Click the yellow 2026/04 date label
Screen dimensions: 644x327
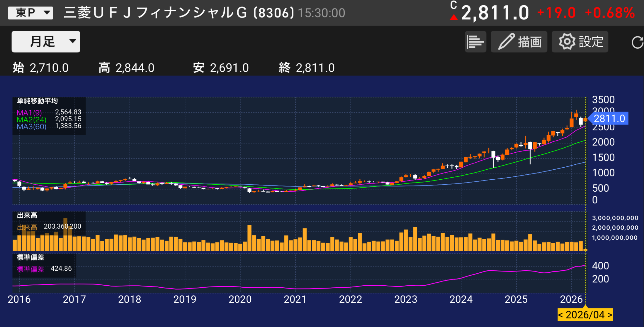585,314
